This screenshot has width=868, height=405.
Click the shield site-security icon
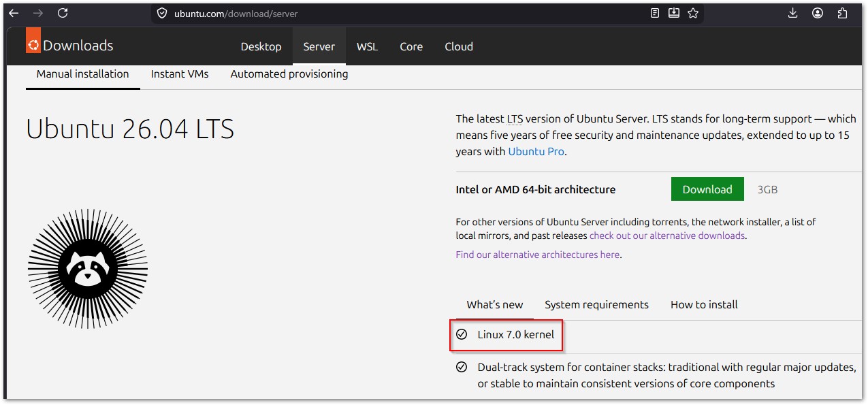[x=162, y=13]
